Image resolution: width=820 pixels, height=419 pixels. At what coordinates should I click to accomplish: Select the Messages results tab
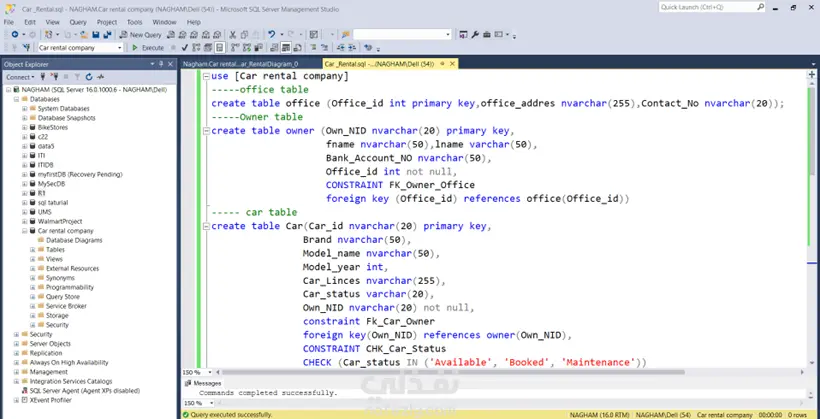point(204,383)
